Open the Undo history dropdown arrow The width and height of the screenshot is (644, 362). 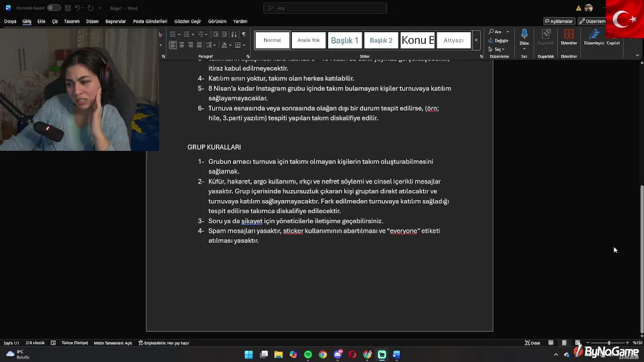[84, 8]
